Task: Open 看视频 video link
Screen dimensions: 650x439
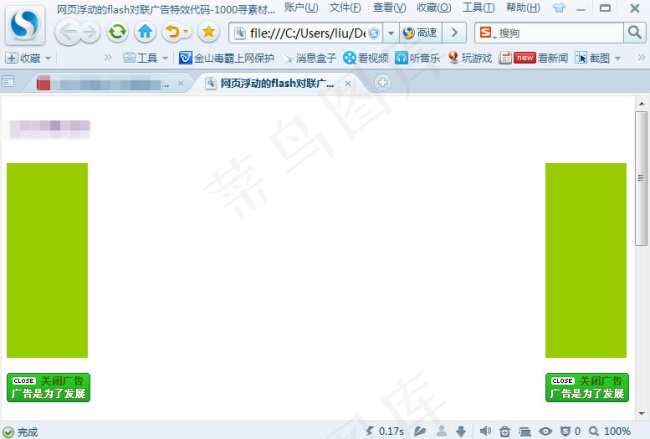Action: point(366,58)
